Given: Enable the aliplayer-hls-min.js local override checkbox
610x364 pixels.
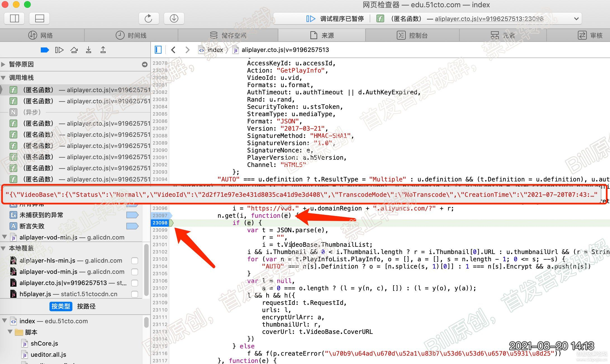Looking at the screenshot, I should point(135,261).
